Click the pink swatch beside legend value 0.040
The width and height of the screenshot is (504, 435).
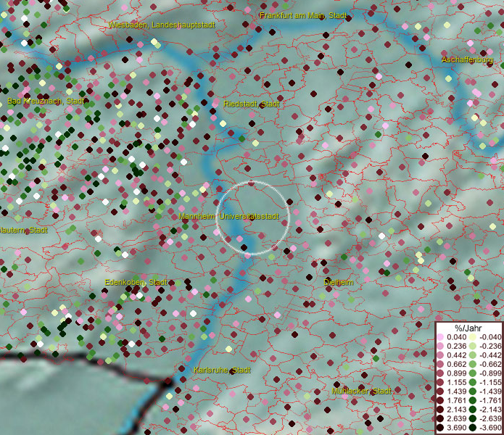[x=440, y=337]
